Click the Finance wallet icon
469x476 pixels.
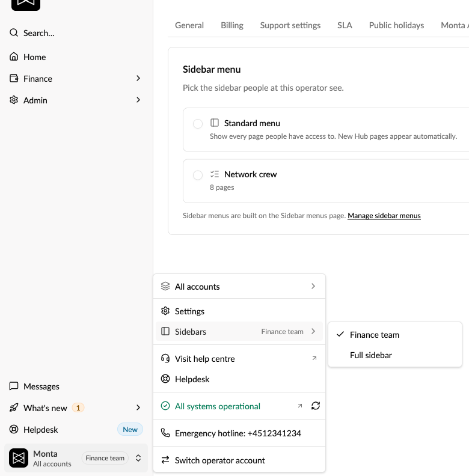point(14,78)
